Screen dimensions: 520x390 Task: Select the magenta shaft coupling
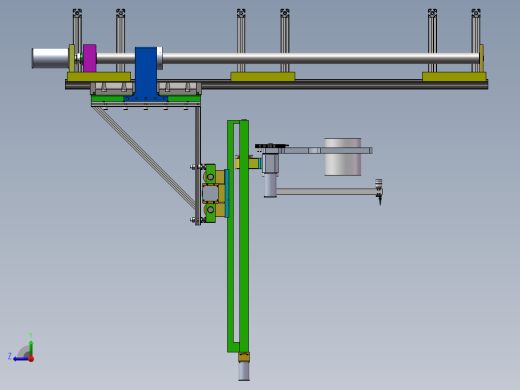tap(90, 58)
